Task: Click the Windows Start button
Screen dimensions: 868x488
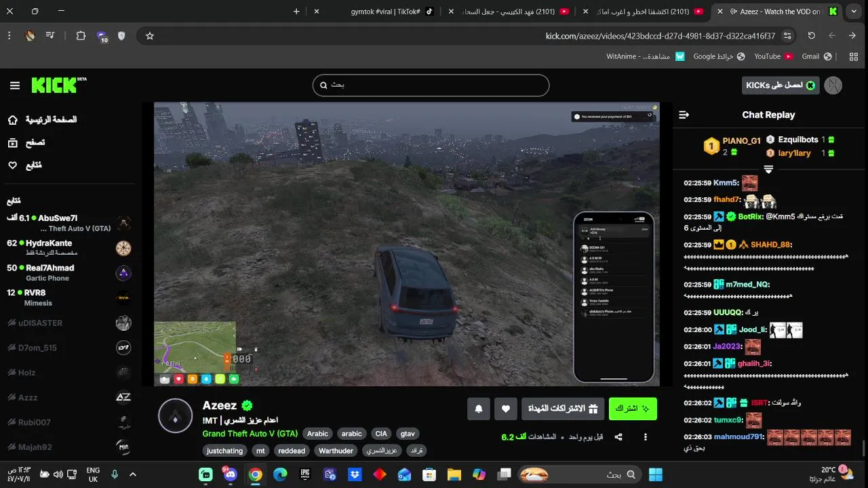Action: [x=656, y=474]
